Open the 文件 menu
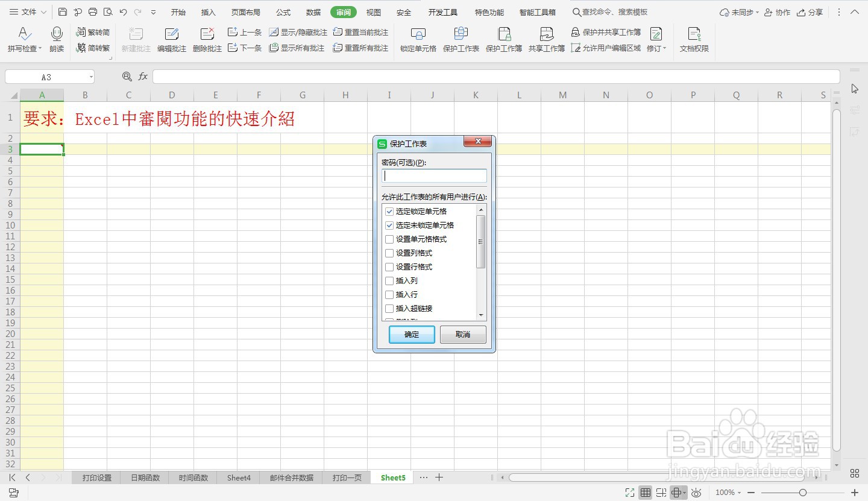Screen dimensions: 868x501 point(28,12)
